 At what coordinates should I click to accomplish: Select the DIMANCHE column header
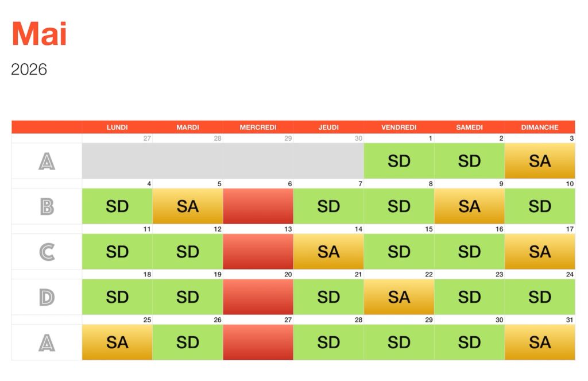point(540,127)
